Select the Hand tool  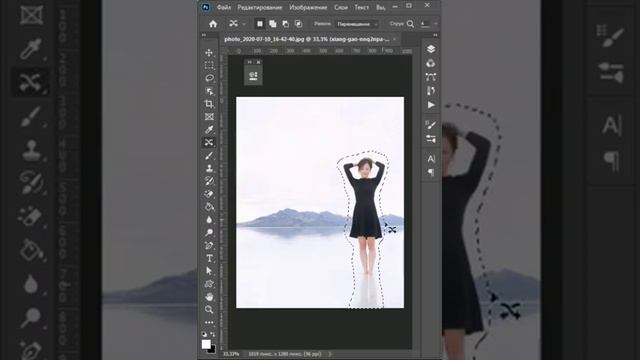point(209,297)
